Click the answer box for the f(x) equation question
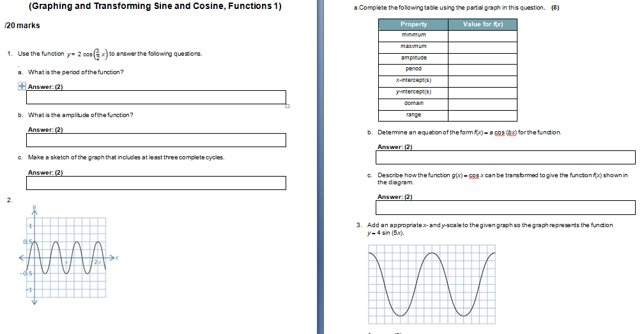Image resolution: width=644 pixels, height=334 pixels. (x=505, y=157)
